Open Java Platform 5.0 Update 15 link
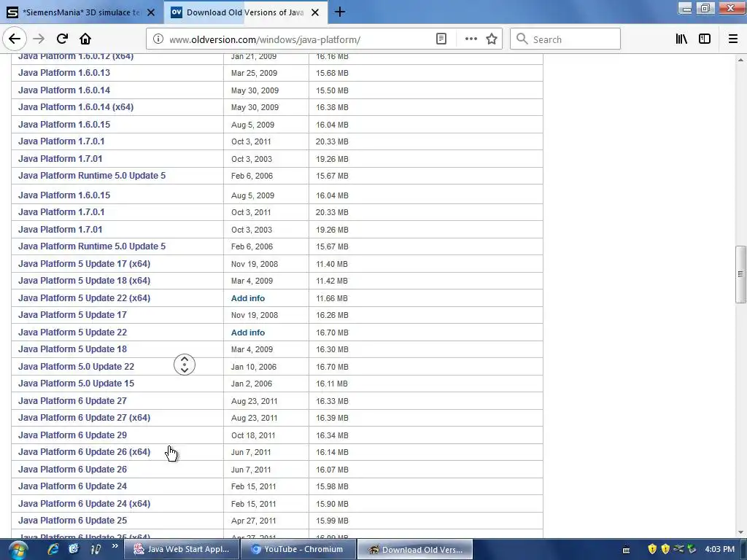The image size is (747, 560). click(x=76, y=384)
